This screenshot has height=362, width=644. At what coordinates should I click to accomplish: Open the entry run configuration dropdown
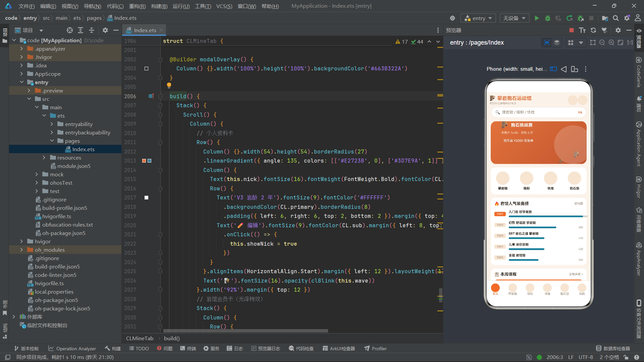[478, 18]
